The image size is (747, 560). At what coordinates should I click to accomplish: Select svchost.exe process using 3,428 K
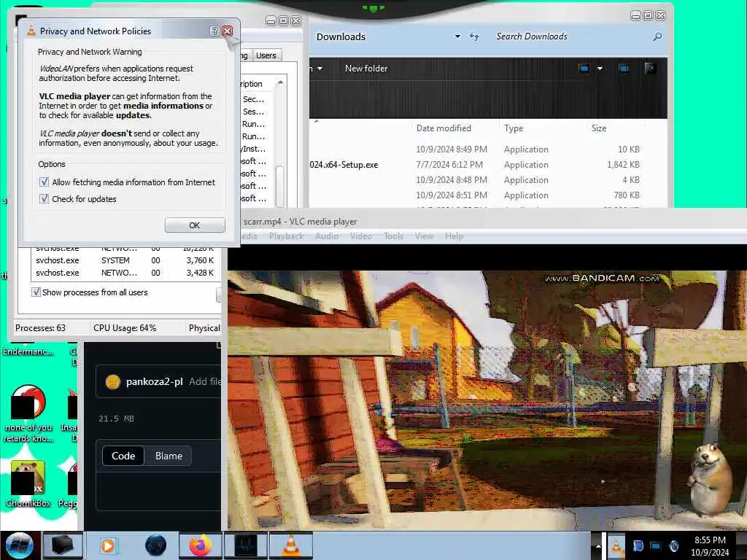point(125,273)
